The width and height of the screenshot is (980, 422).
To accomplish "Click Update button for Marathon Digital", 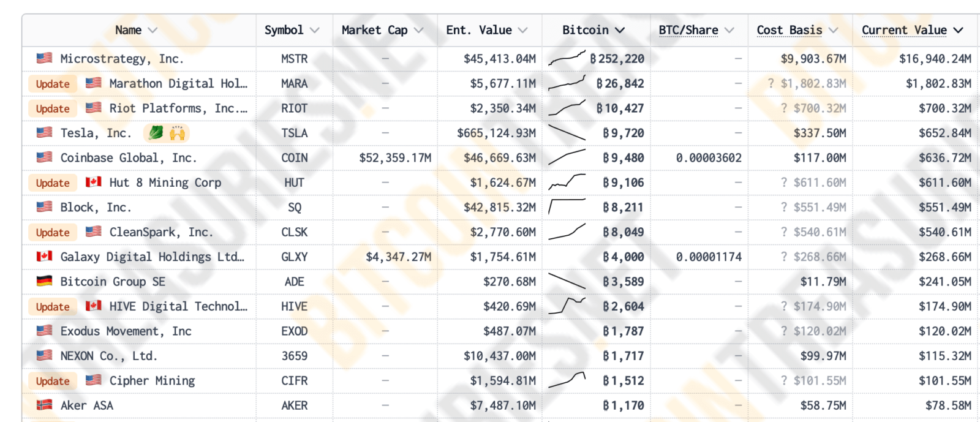I will tap(53, 84).
